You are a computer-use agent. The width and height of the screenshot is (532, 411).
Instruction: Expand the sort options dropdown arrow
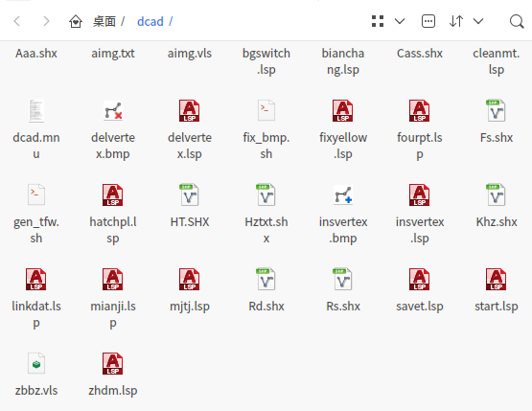(x=478, y=21)
